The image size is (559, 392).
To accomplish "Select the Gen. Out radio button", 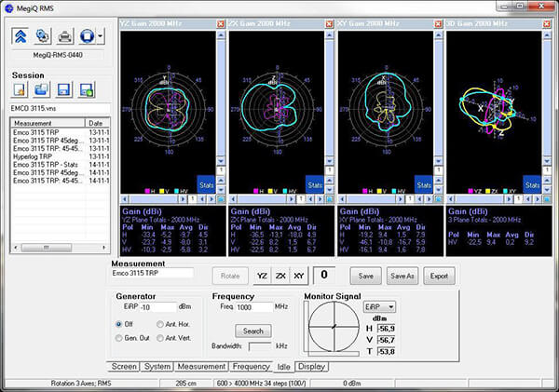I will (x=117, y=337).
